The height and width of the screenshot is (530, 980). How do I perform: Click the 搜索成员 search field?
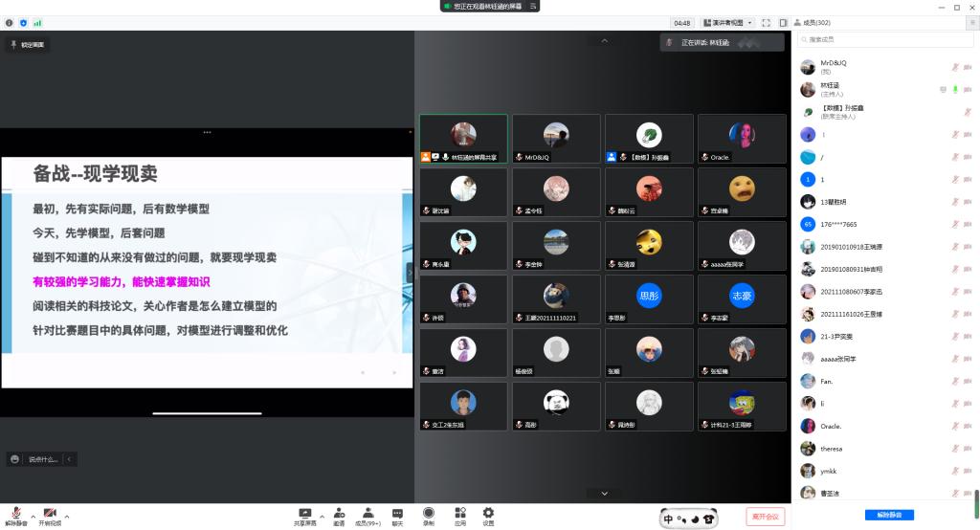tap(885, 40)
